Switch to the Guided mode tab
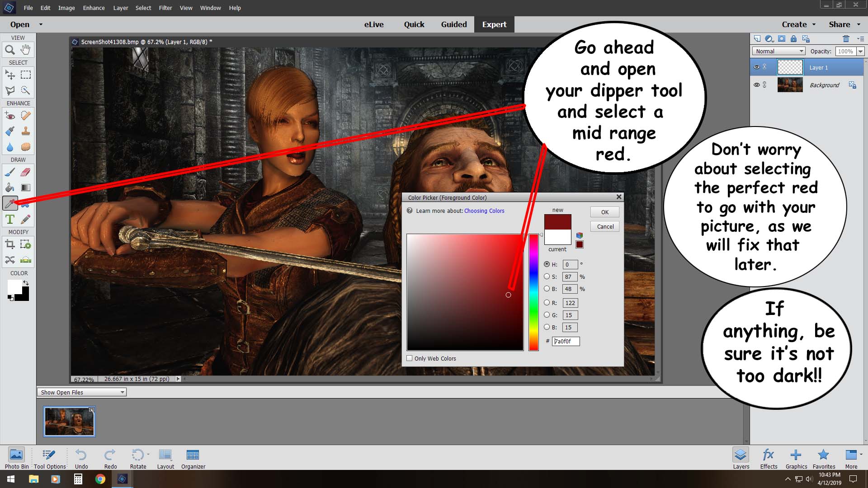868x488 pixels. click(454, 24)
